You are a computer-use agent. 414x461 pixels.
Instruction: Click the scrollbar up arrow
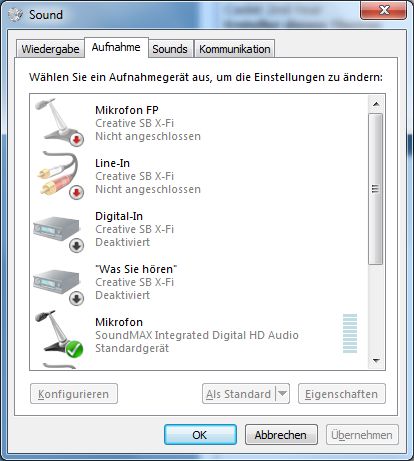376,104
